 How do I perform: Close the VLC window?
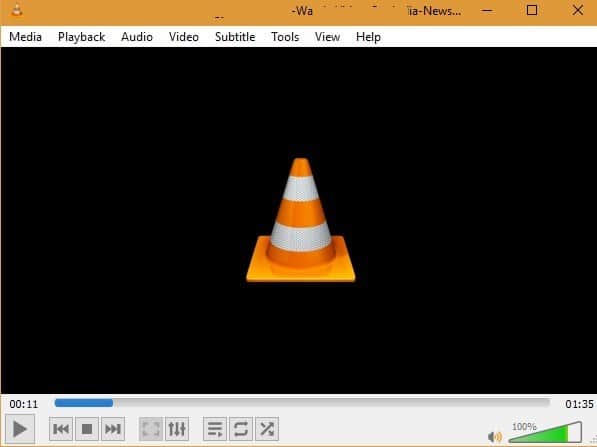578,10
